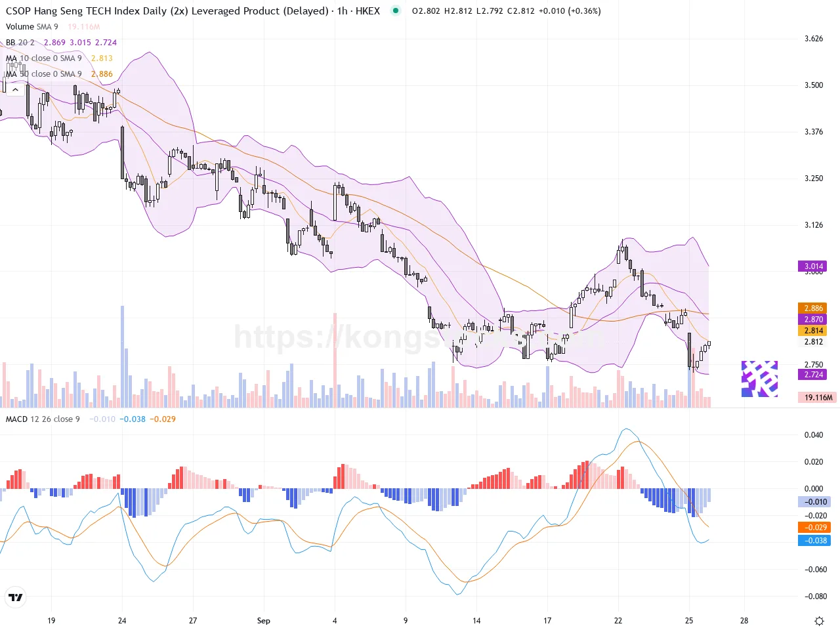The height and width of the screenshot is (630, 840).
Task: Click the CSOP Hang Seng TECH Index symbol title
Action: [x=167, y=10]
